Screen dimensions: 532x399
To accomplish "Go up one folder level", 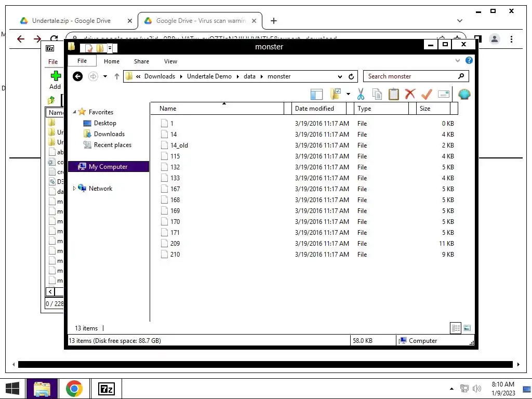I will (117, 76).
